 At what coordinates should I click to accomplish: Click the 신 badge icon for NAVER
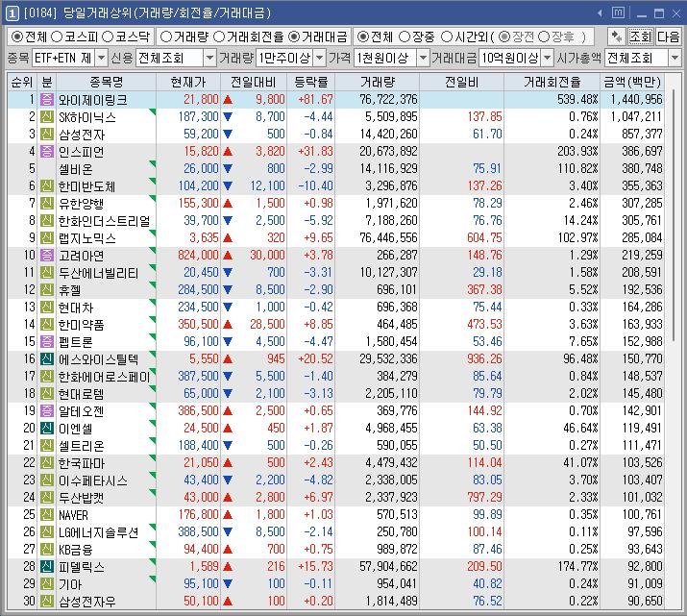(x=46, y=515)
